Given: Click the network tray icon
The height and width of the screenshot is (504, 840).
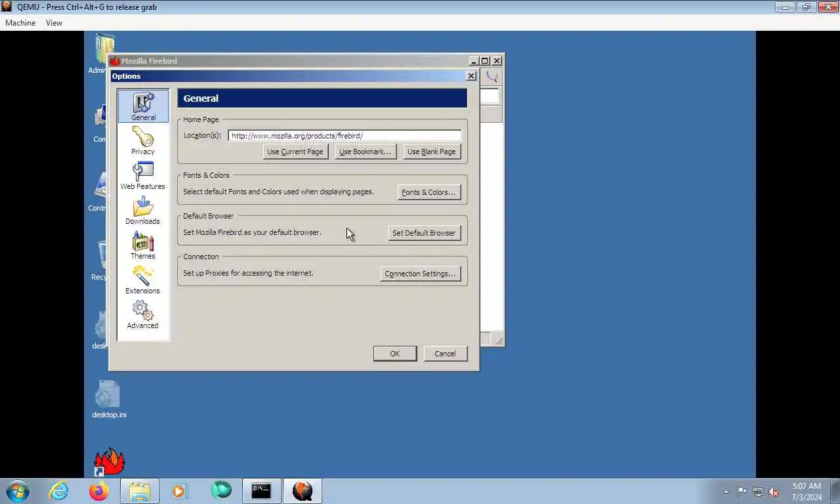Looking at the screenshot, I should 758,492.
